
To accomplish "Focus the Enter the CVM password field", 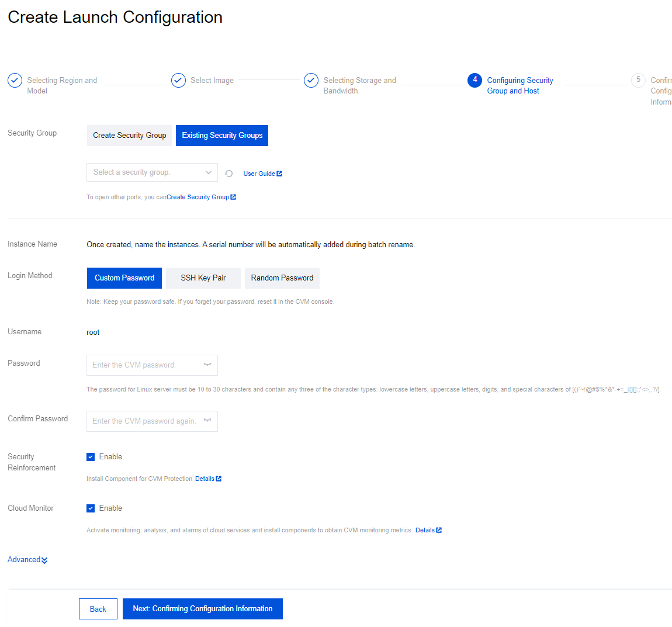I will (152, 365).
